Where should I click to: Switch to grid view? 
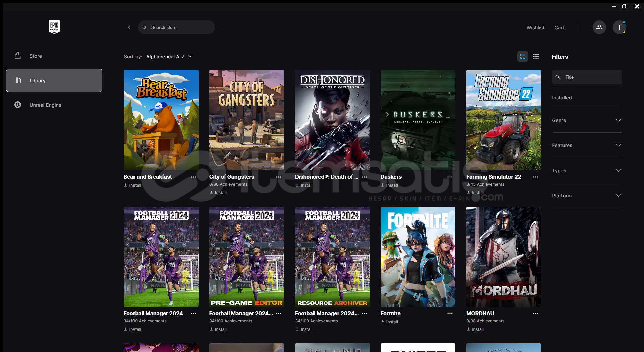522,56
